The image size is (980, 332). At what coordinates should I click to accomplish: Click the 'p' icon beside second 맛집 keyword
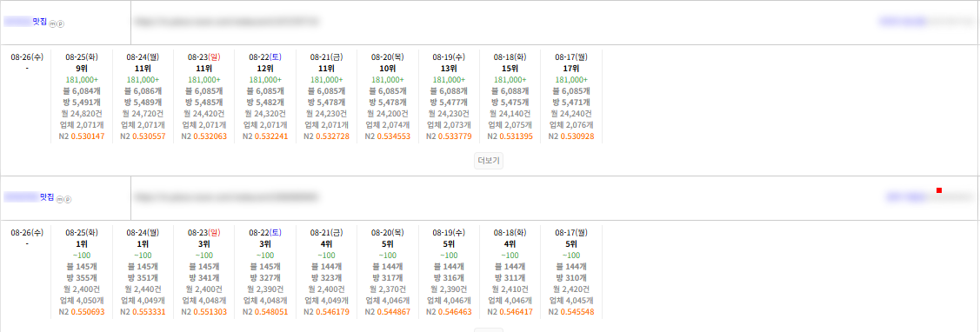click(68, 199)
